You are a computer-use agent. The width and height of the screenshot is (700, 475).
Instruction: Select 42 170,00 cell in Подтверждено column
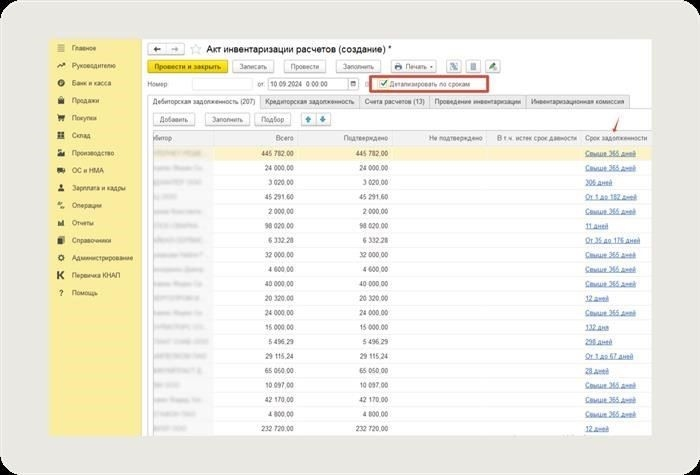pyautogui.click(x=344, y=400)
